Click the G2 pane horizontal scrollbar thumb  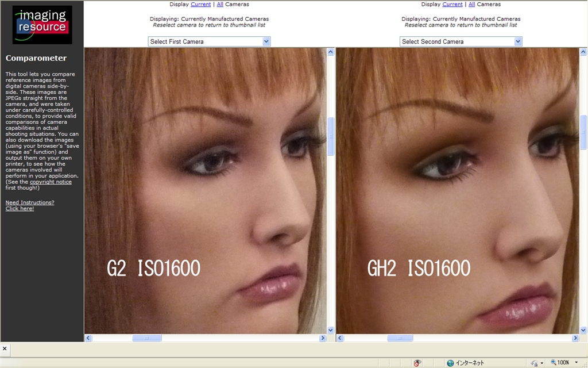tap(147, 338)
